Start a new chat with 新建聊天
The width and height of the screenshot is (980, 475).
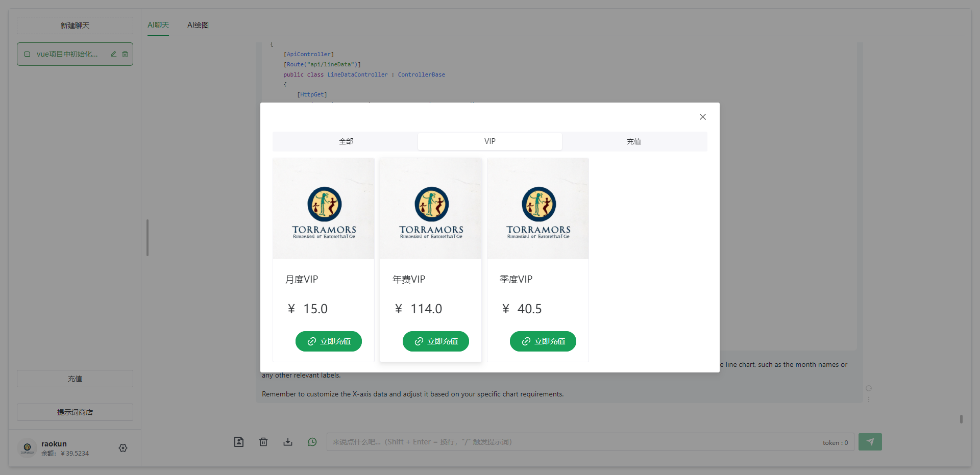coord(75,26)
